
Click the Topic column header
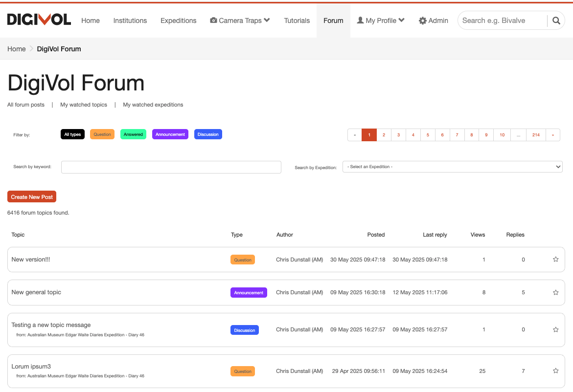(x=18, y=235)
